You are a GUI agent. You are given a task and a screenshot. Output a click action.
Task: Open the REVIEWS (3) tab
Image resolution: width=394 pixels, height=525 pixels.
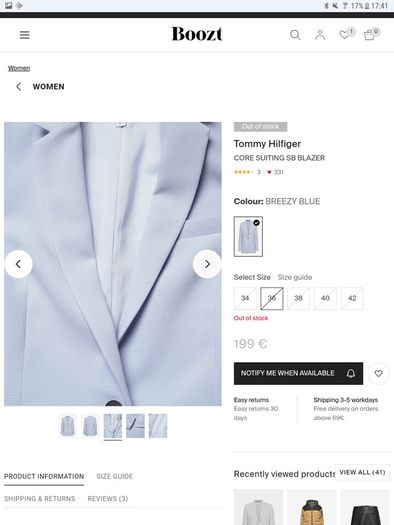point(108,499)
